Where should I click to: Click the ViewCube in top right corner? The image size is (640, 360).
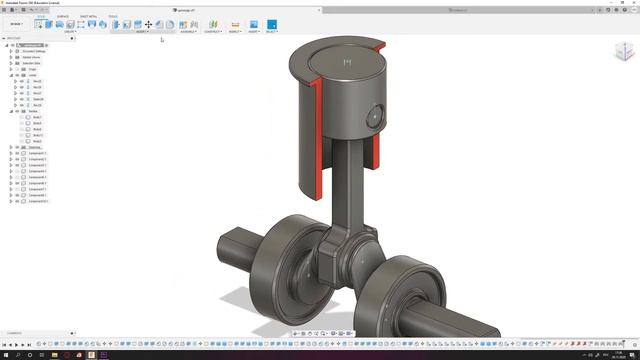[x=624, y=52]
